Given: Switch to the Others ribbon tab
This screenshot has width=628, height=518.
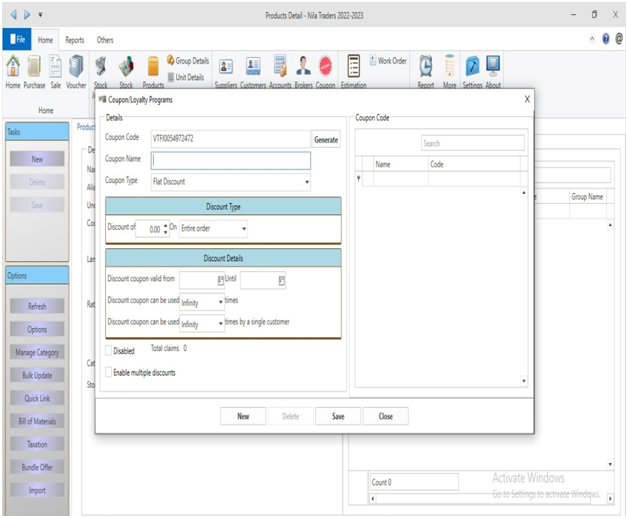Looking at the screenshot, I should (x=105, y=40).
